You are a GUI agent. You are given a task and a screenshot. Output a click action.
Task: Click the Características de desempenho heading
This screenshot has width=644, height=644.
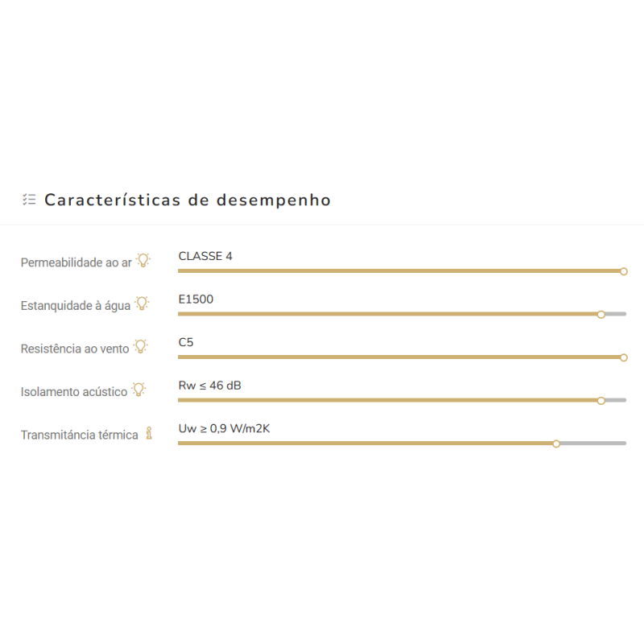(188, 200)
